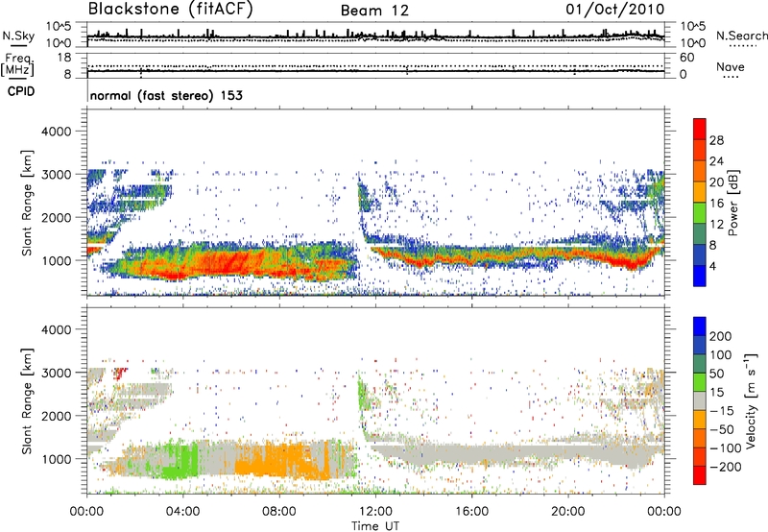The width and height of the screenshot is (768, 532).
Task: Click the '1000' tick on the velocity panel
Action: pos(56,460)
